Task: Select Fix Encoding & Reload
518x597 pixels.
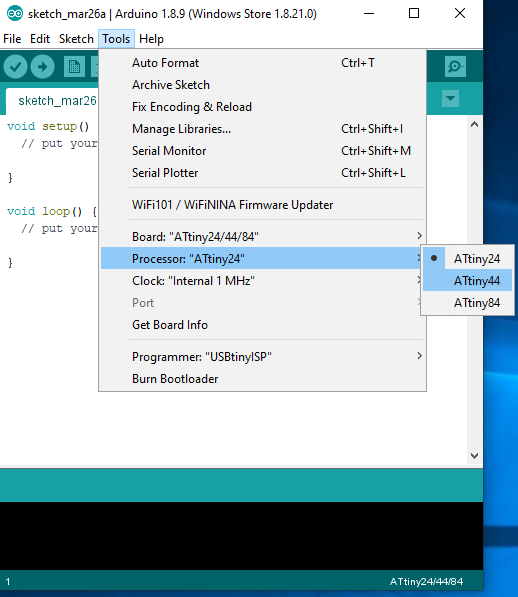Action: (263, 107)
